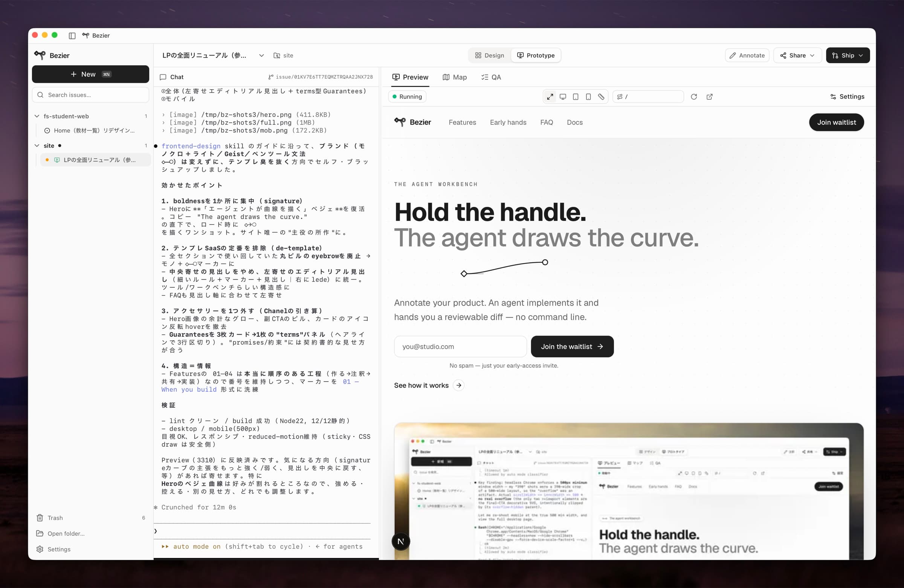Image resolution: width=904 pixels, height=588 pixels.
Task: Click the app screenshot thumbnail in preview
Action: (x=629, y=491)
